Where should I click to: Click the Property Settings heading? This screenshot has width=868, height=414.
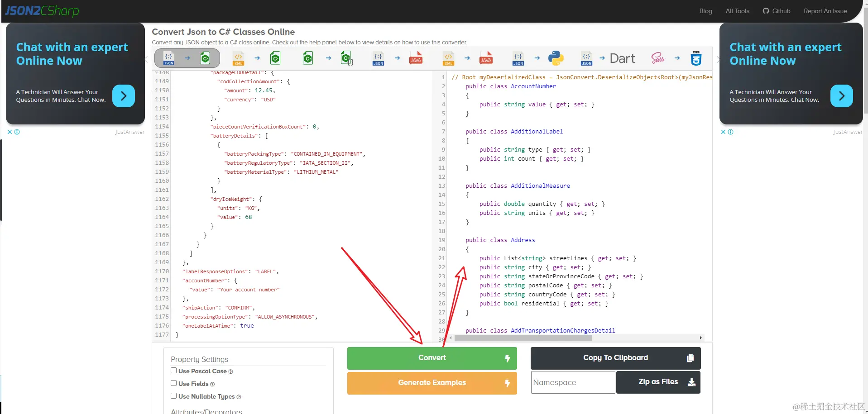click(x=199, y=359)
